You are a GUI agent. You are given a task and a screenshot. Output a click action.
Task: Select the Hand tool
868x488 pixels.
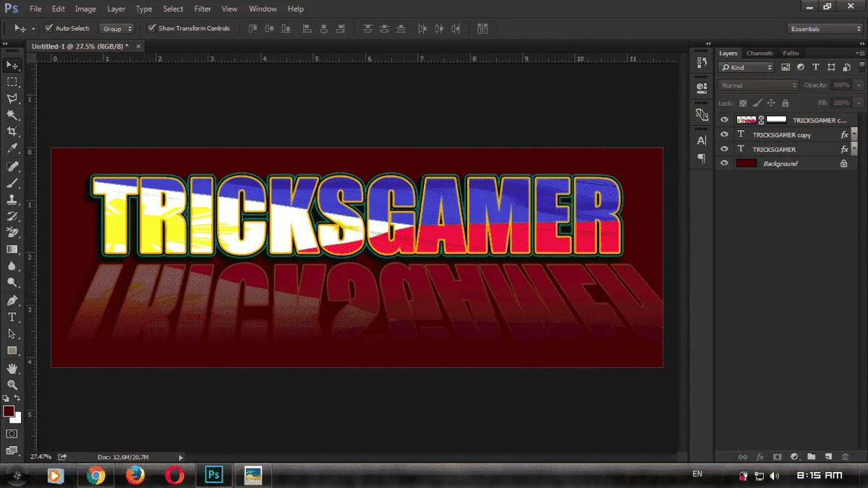click(12, 369)
